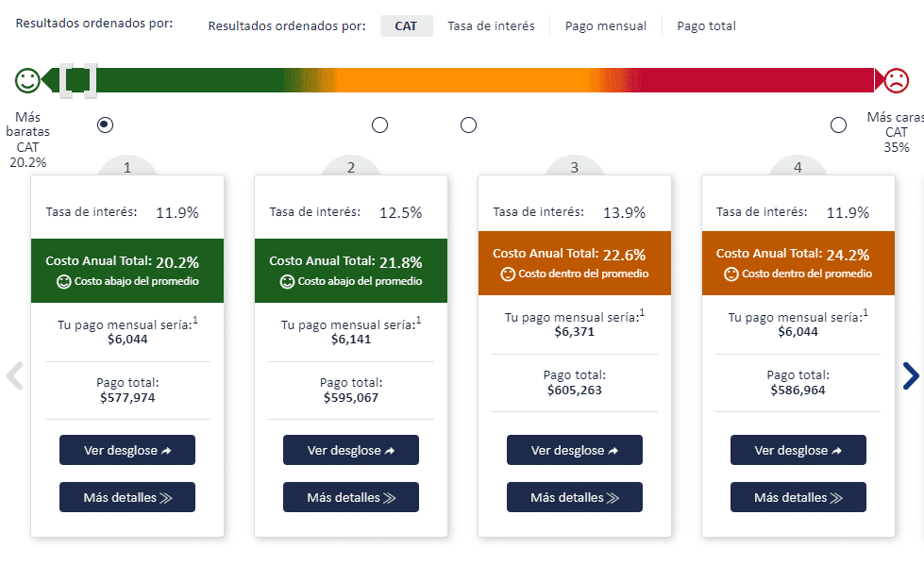The image size is (924, 565).
Task: Expand Más detalles on card 3
Action: click(x=575, y=497)
